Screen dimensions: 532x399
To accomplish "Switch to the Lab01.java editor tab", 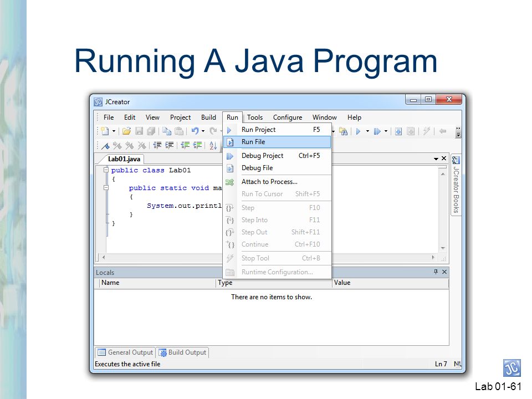I will pos(124,159).
